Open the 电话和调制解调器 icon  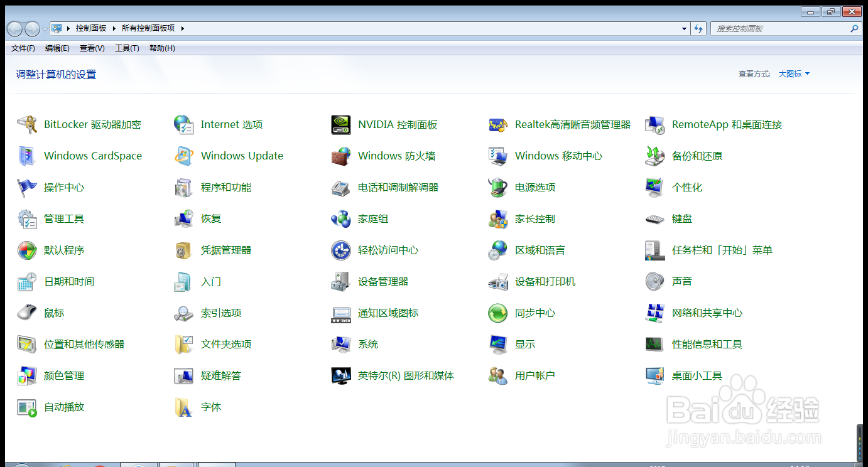[x=341, y=187]
